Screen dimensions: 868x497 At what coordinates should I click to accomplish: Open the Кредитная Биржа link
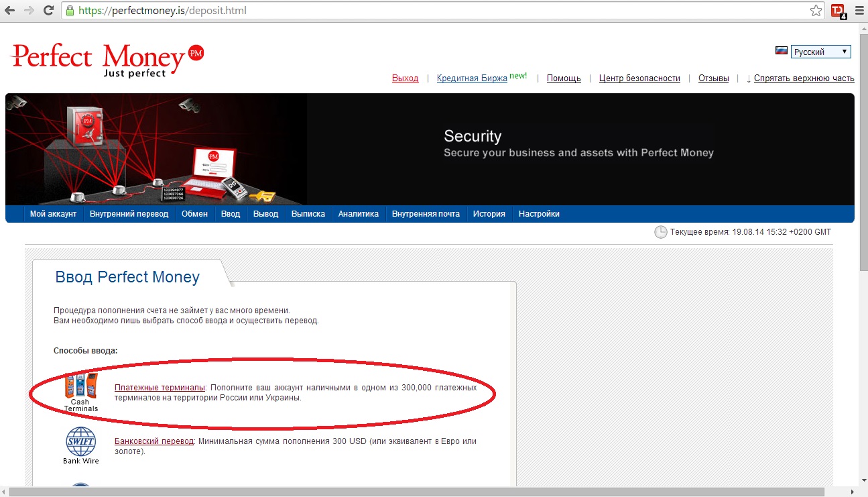tap(472, 78)
